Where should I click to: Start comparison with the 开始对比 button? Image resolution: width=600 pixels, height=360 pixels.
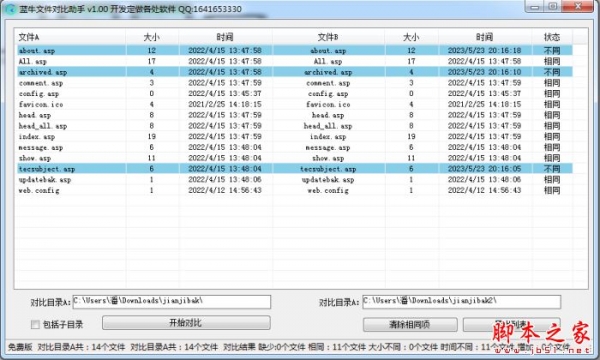(x=186, y=323)
